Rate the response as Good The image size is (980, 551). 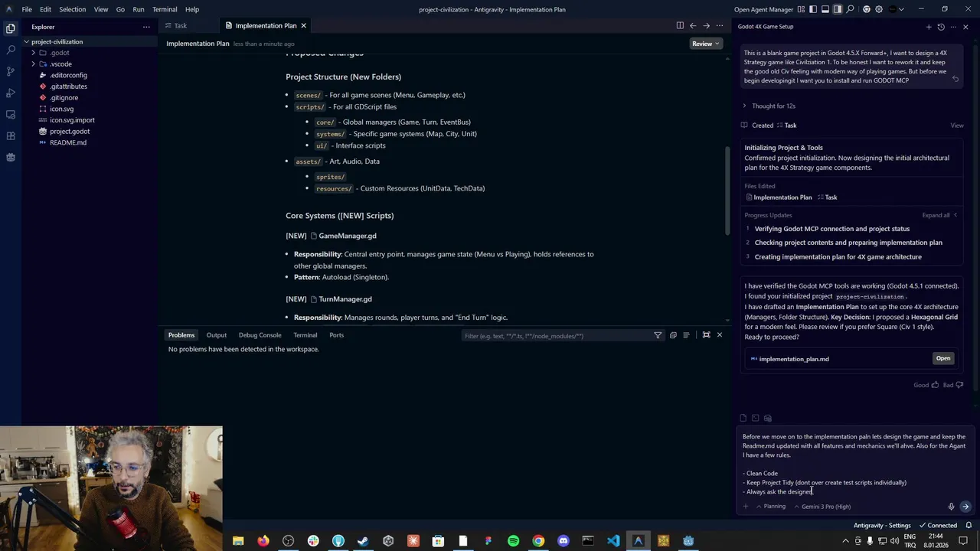click(x=926, y=385)
